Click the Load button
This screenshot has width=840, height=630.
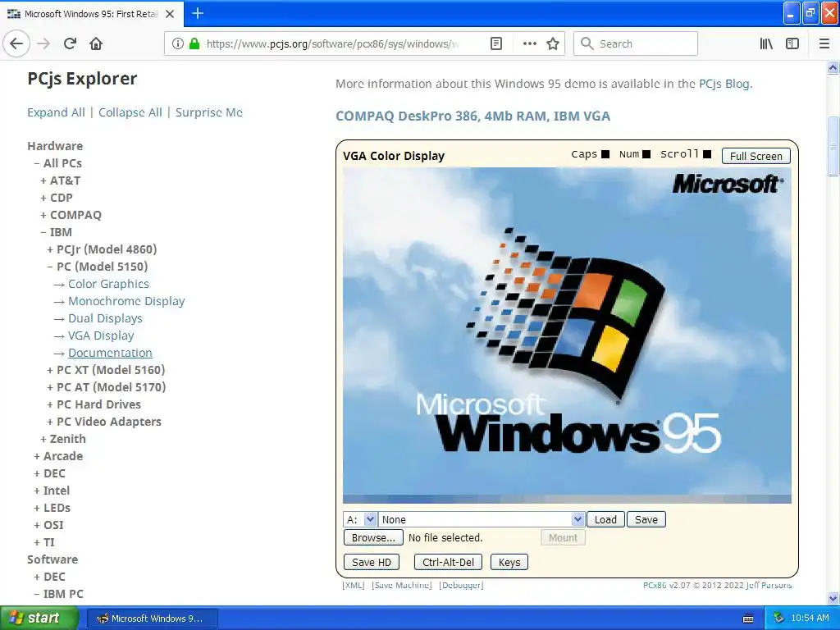(605, 519)
